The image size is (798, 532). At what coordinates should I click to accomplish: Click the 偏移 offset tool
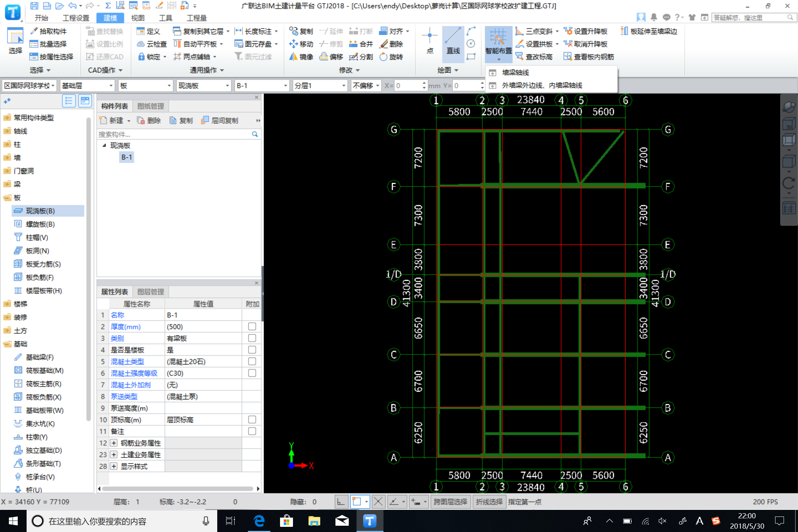331,57
